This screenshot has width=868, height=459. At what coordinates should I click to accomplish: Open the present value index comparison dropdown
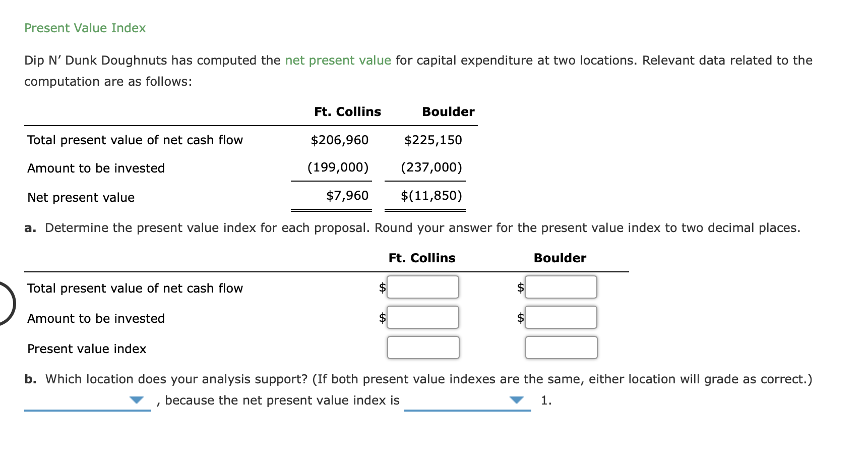tap(516, 400)
